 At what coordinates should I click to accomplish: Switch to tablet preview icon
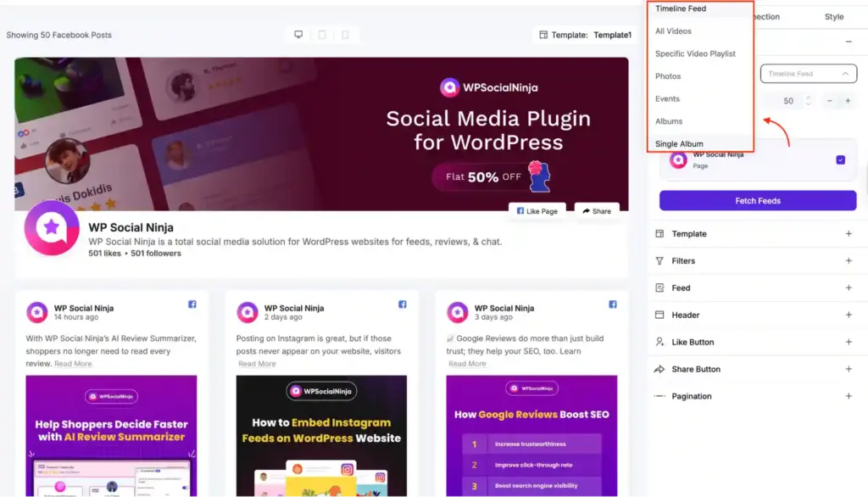(322, 34)
